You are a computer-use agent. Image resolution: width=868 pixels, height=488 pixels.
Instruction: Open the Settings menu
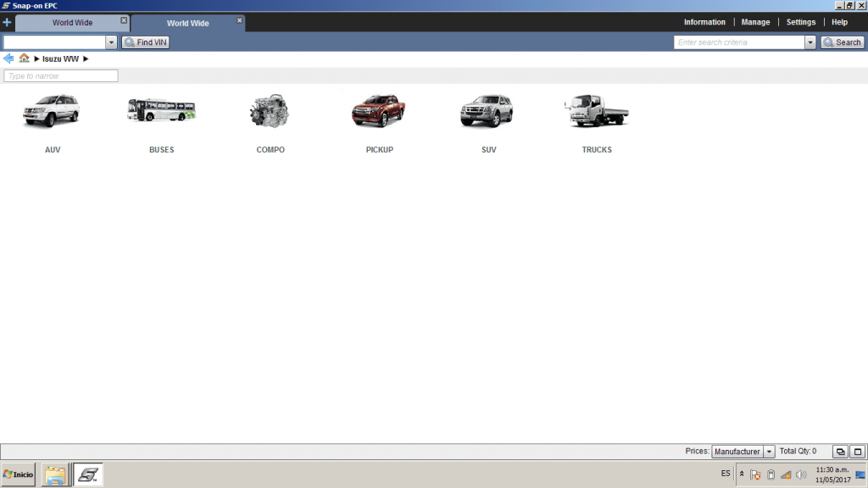pos(800,22)
